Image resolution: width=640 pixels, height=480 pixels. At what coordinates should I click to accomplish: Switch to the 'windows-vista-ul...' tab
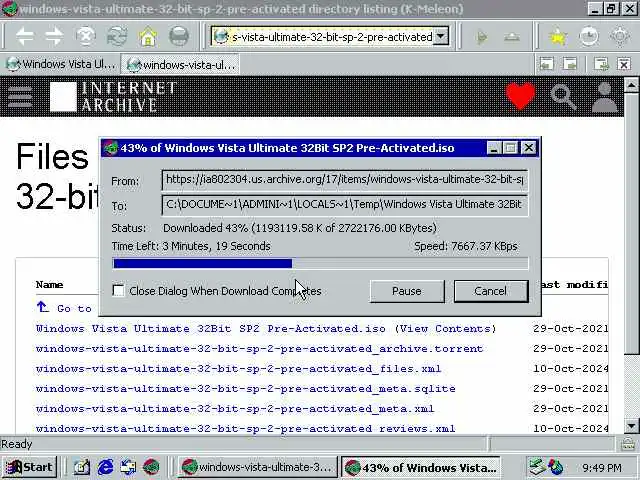click(x=180, y=64)
